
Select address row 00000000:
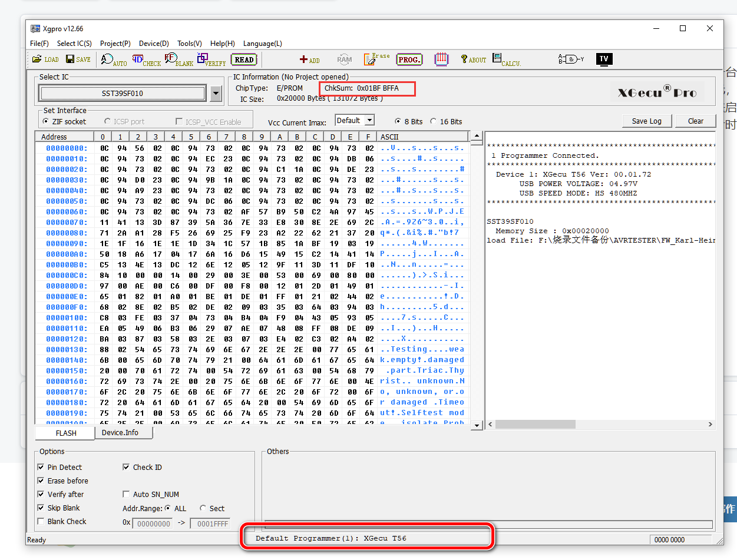tap(67, 148)
